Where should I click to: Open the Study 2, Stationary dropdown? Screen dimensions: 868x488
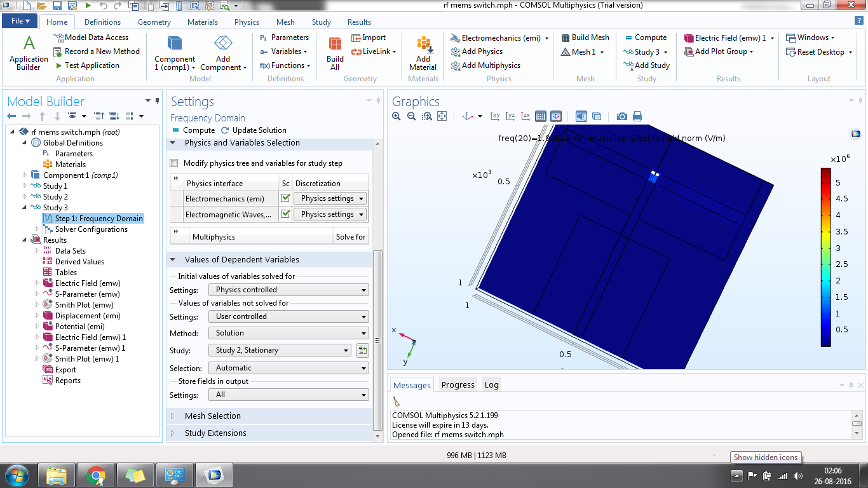[x=280, y=350]
